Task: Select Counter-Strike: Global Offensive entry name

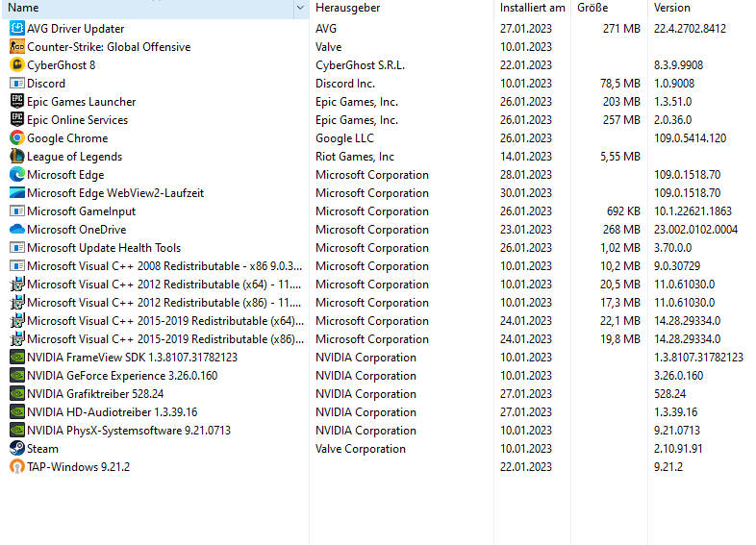Action: tap(109, 47)
